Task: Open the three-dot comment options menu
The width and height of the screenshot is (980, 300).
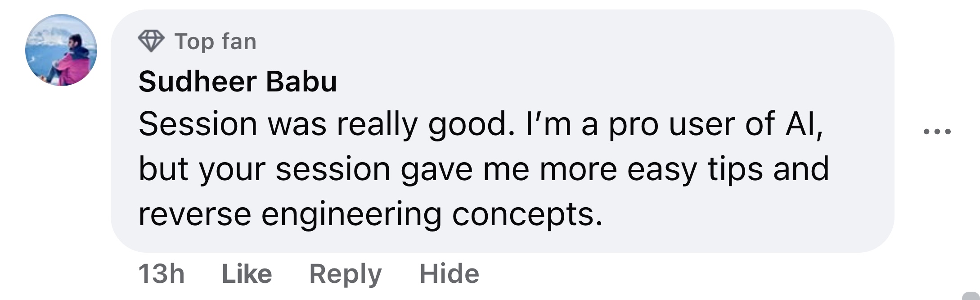Action: (937, 132)
